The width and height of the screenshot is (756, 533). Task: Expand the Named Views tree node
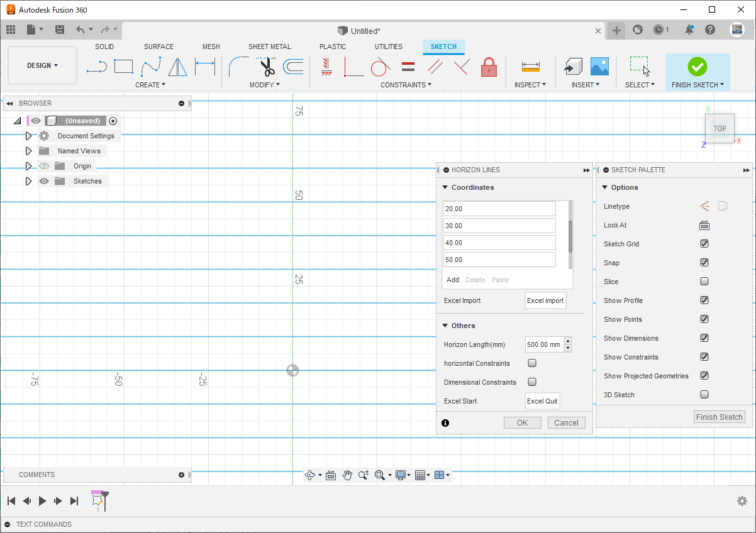[x=28, y=151]
